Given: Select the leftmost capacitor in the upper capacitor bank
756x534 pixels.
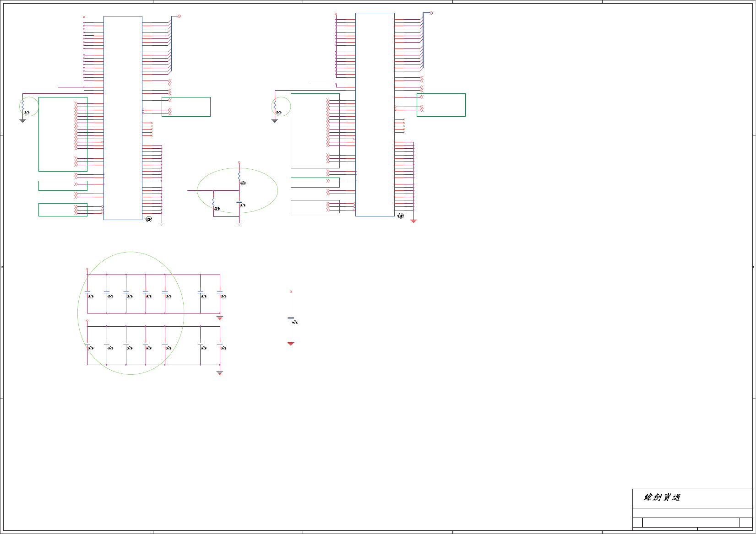Looking at the screenshot, I should (87, 292).
